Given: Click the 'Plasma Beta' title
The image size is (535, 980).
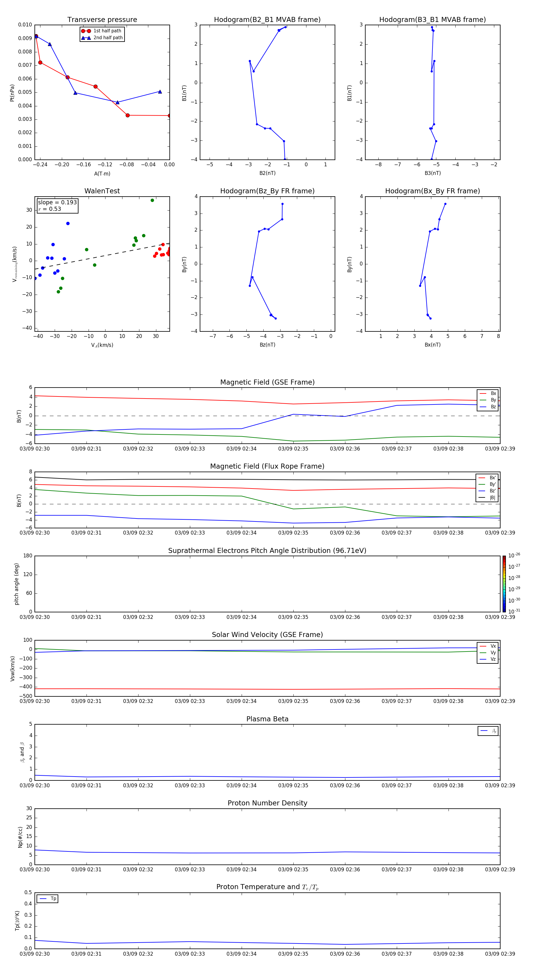Looking at the screenshot, I should pyautogui.click(x=267, y=719).
